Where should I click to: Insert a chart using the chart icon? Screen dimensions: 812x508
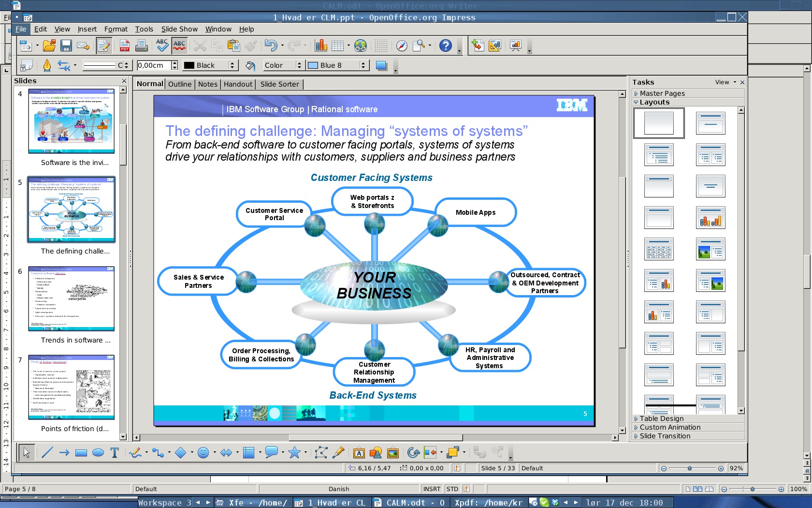click(321, 46)
